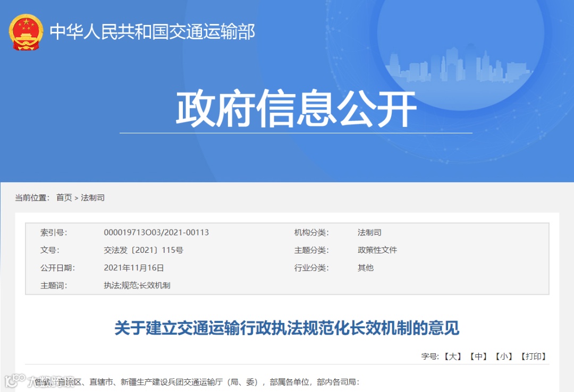Open the 中华人民共和国交通运输部 site title

[x=153, y=31]
